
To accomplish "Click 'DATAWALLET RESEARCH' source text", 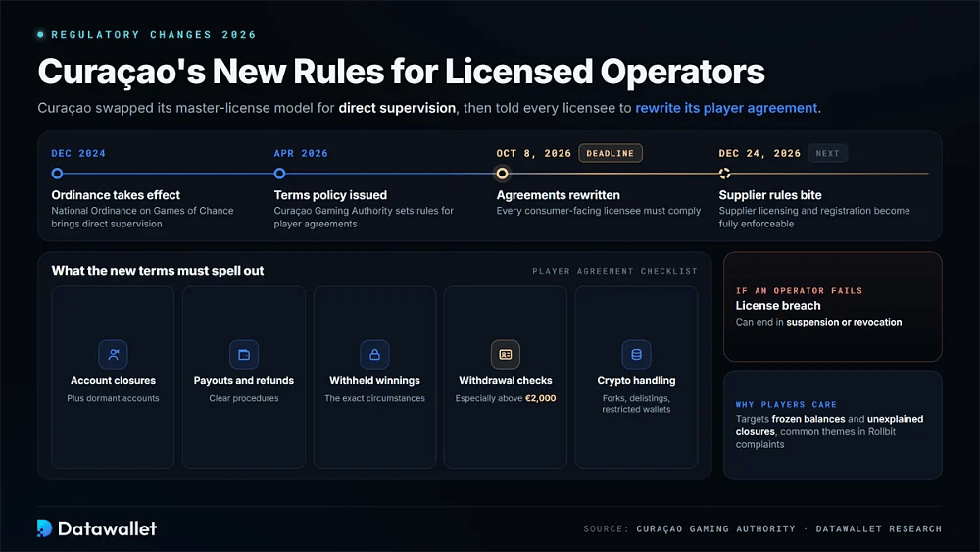I will coord(878,528).
